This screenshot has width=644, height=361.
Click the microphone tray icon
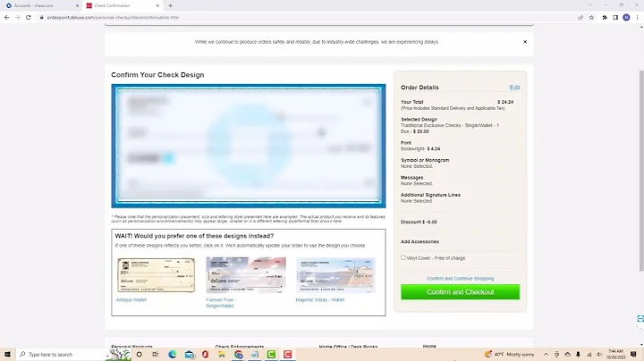(578, 354)
